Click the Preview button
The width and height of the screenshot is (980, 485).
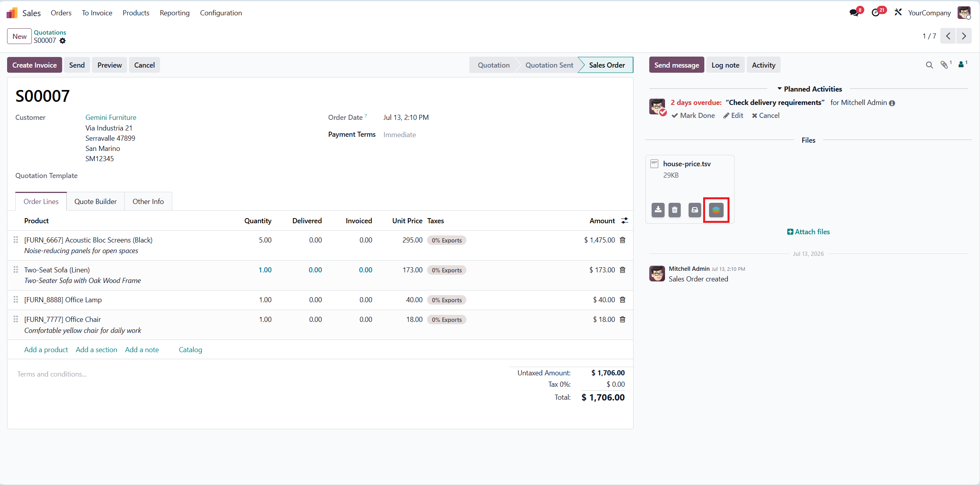[110, 65]
